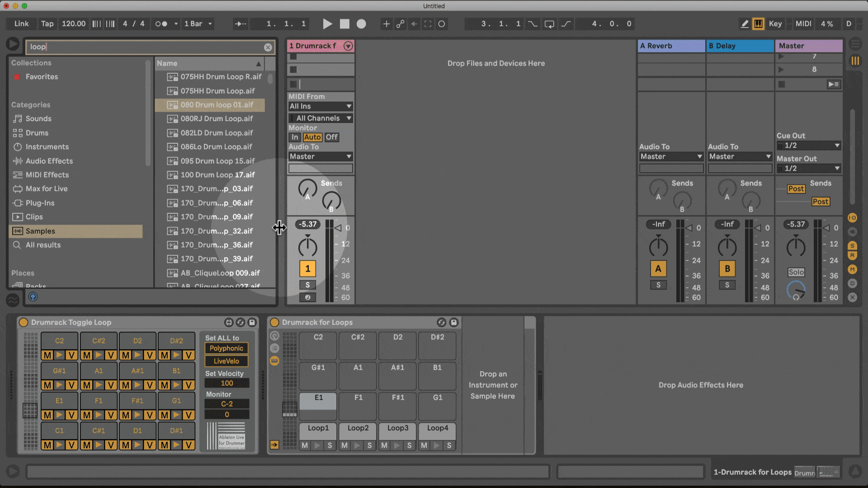This screenshot has width=868, height=488.
Task: Enable the Draw Mode pencil icon
Action: [745, 23]
